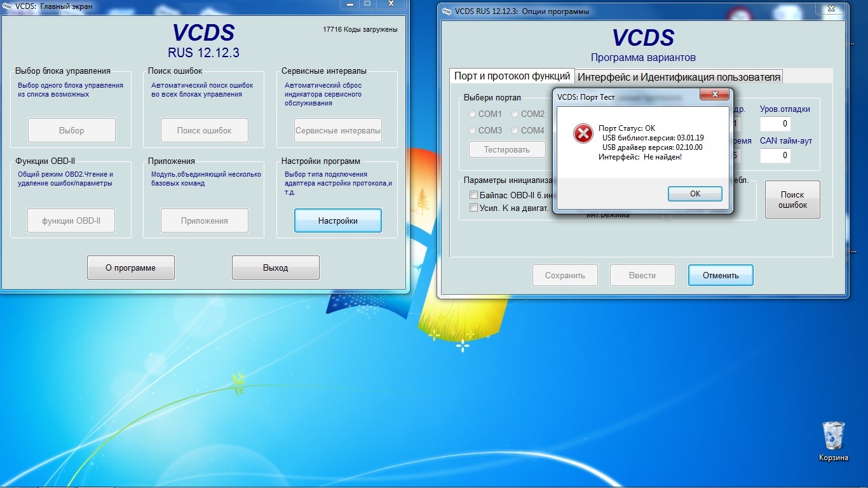Open Сервисные интервалы button

click(338, 130)
